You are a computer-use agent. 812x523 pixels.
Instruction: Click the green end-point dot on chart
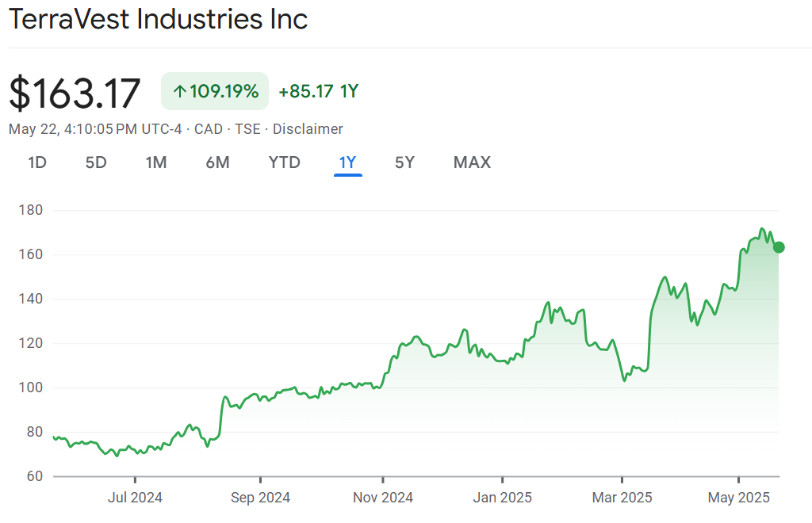(779, 247)
